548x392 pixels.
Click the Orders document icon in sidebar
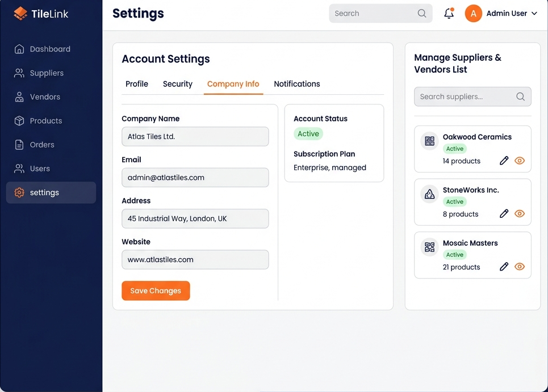pyautogui.click(x=19, y=145)
